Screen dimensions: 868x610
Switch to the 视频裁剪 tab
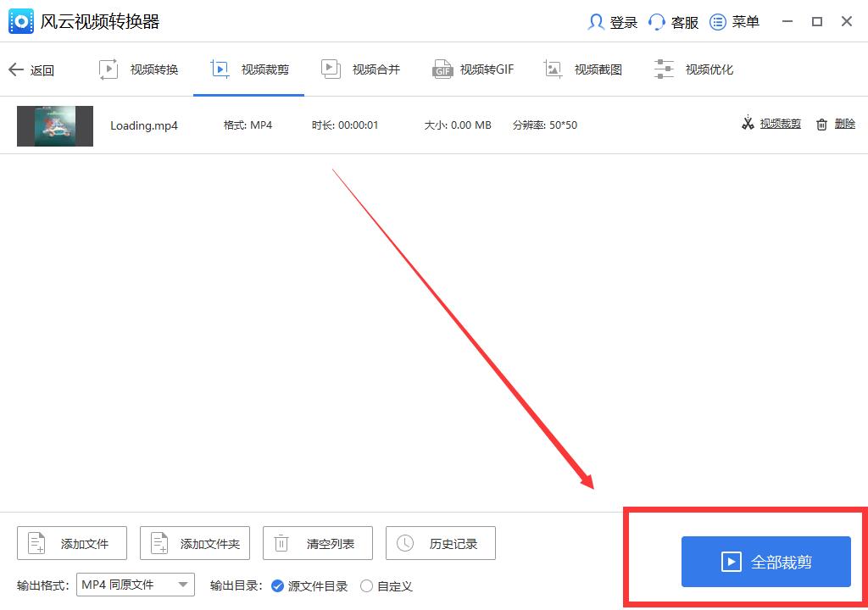(x=248, y=69)
